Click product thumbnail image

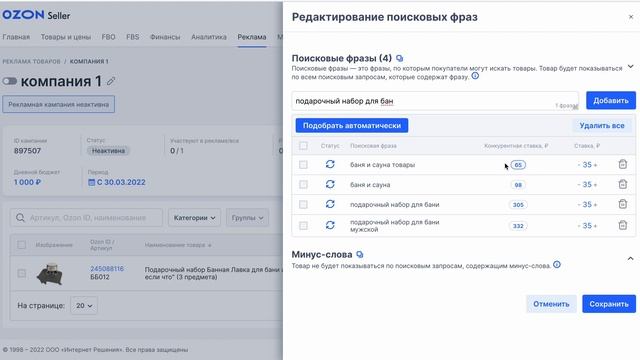pyautogui.click(x=50, y=273)
